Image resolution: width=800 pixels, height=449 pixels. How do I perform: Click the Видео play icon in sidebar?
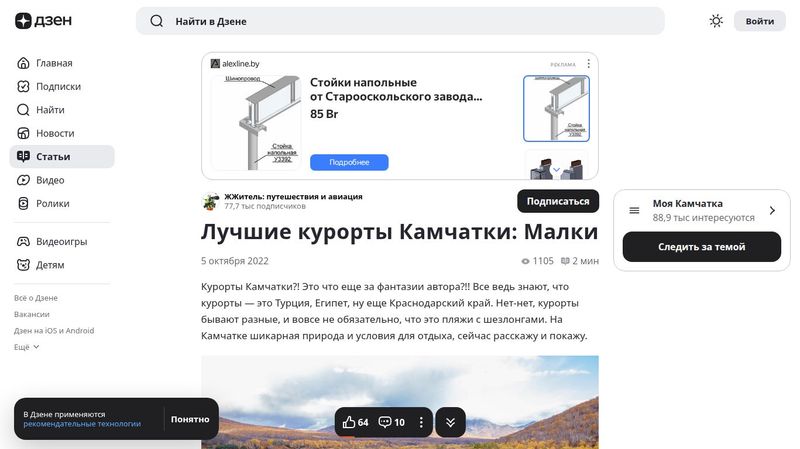[x=23, y=180]
